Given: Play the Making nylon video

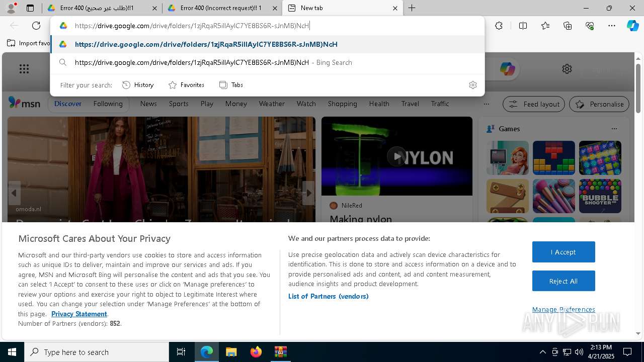Looking at the screenshot, I should [396, 156].
